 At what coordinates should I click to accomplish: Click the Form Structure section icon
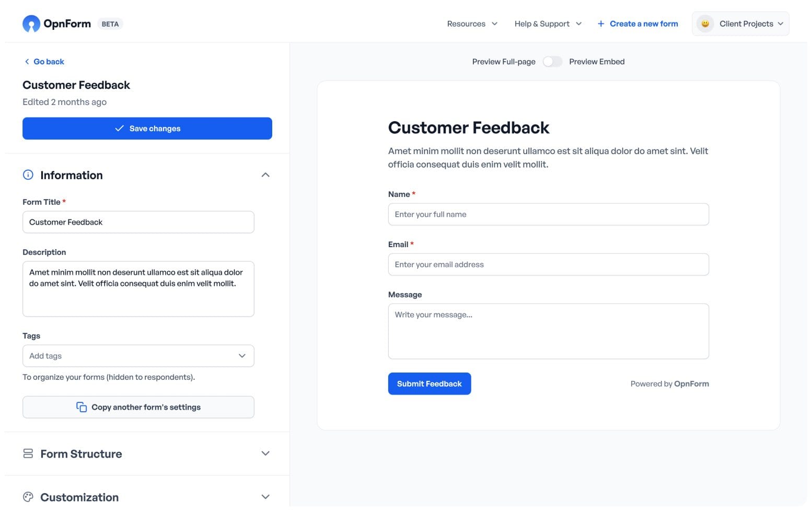[x=28, y=454]
